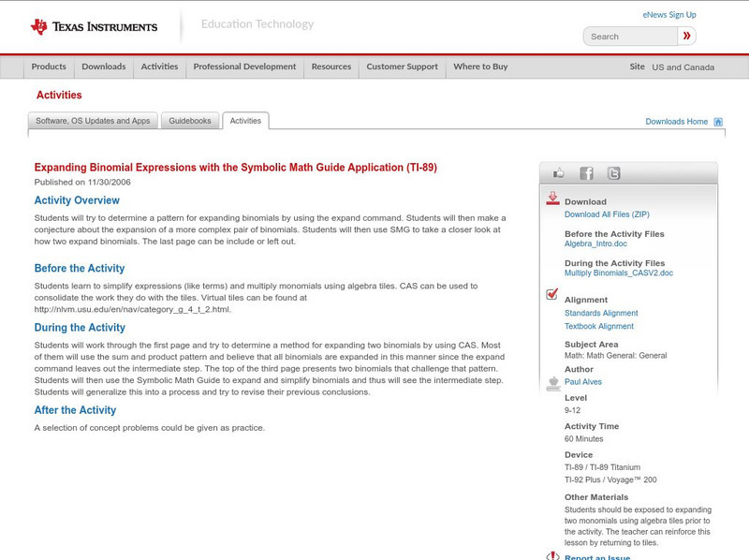This screenshot has width=749, height=560.
Task: Click the Report an Issue warning icon
Action: pos(552,556)
